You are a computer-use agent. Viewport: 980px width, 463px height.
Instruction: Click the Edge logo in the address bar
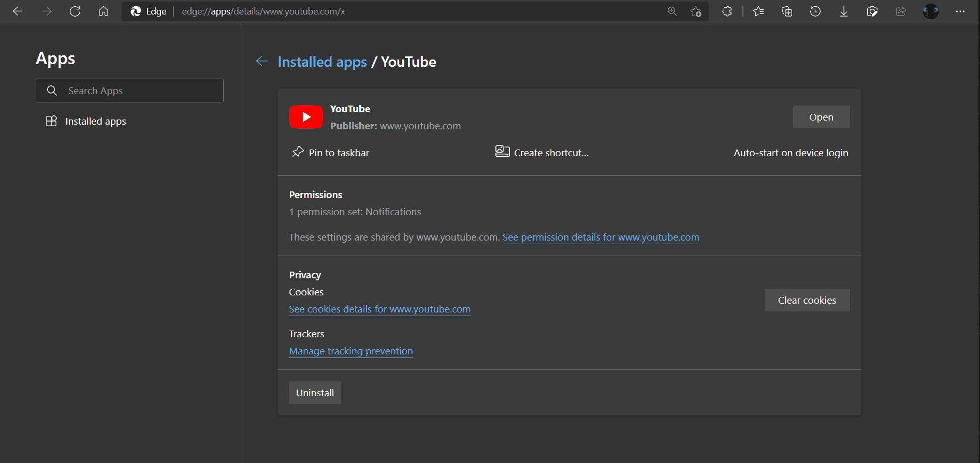coord(136,11)
